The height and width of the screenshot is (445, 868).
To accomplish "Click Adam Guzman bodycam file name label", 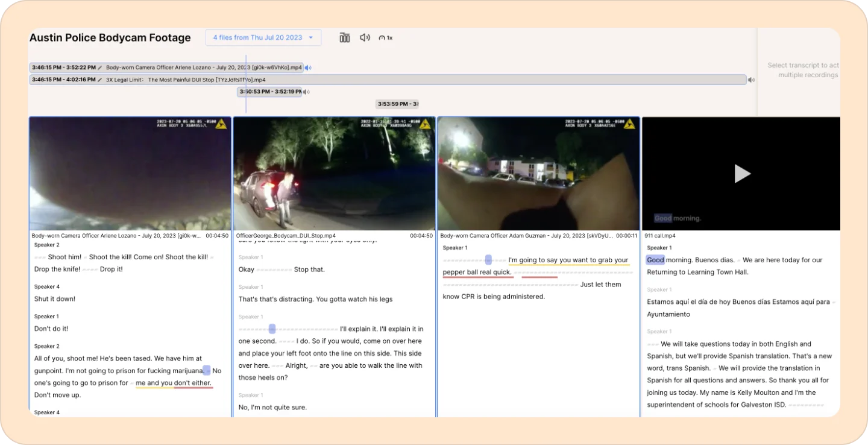I will 526,236.
